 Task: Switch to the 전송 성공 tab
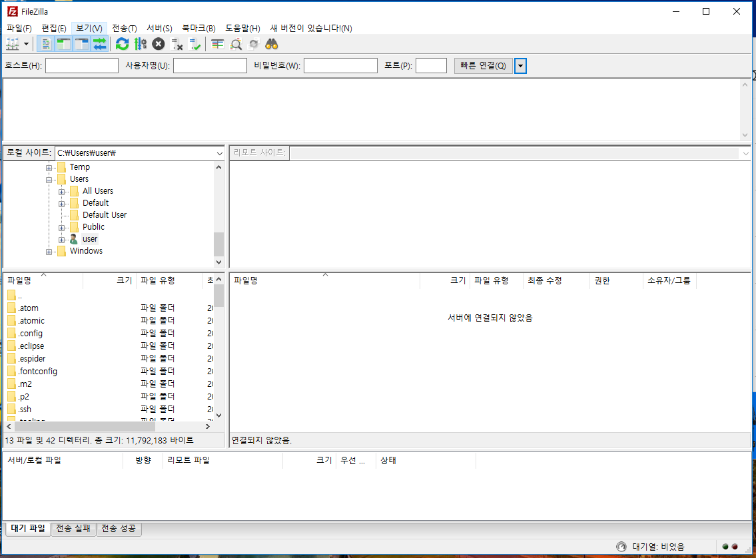[x=119, y=529]
